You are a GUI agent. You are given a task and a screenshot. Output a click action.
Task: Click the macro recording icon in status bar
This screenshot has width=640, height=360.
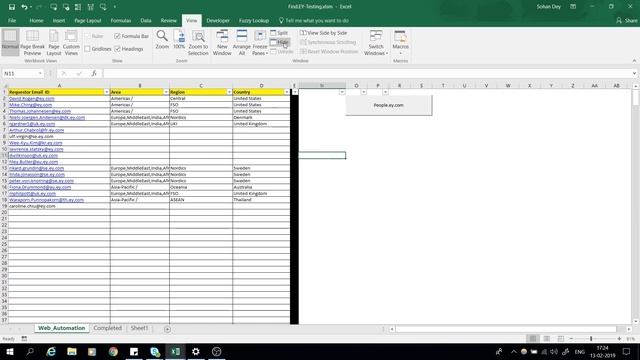(24, 339)
